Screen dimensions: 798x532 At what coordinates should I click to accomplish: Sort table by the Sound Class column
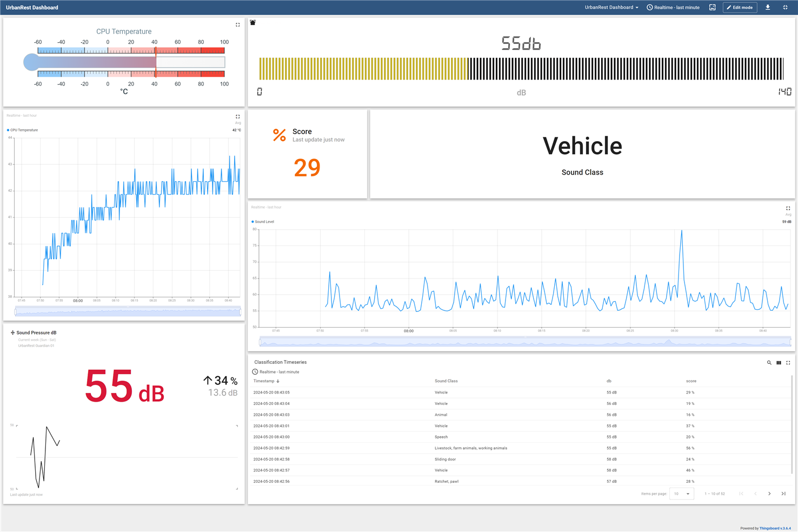pyautogui.click(x=446, y=381)
